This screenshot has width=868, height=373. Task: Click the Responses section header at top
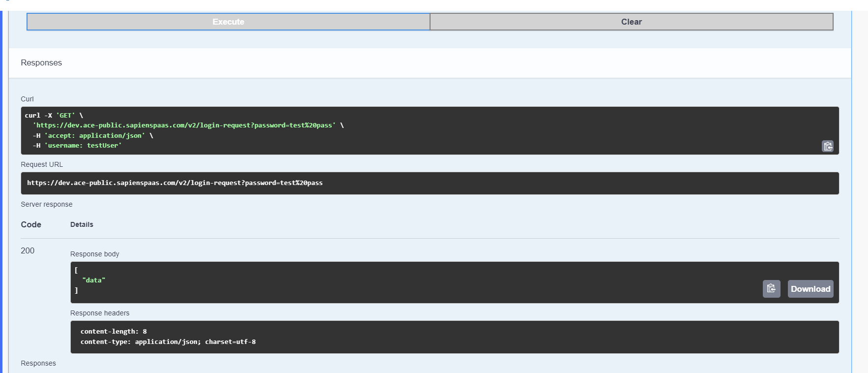(41, 63)
